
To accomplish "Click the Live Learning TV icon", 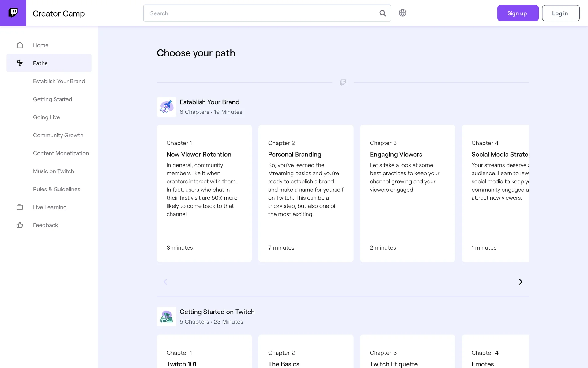I will tap(20, 207).
